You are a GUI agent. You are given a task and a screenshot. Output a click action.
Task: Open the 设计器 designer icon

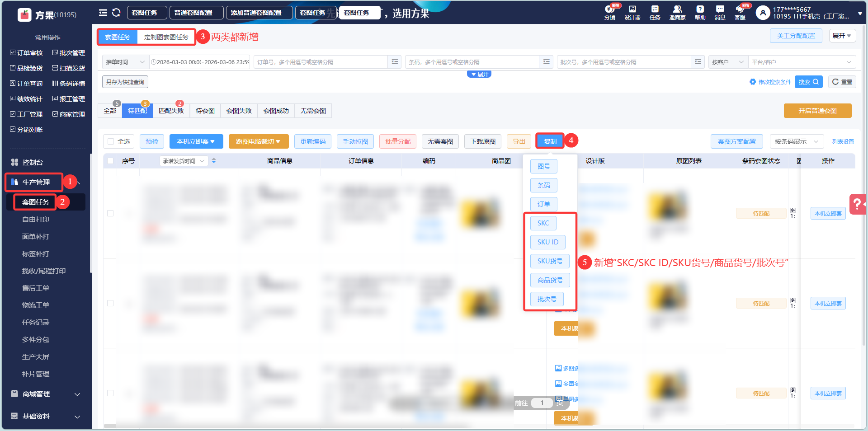tap(632, 12)
